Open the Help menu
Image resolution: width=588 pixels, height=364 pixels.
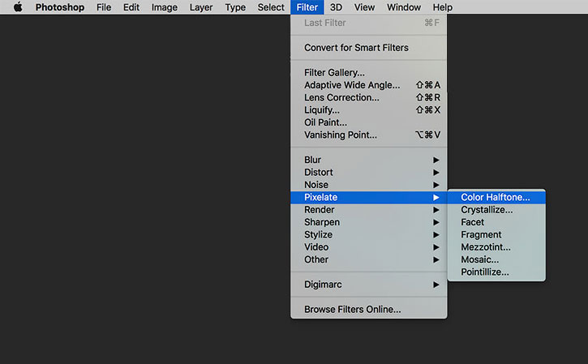(x=443, y=7)
